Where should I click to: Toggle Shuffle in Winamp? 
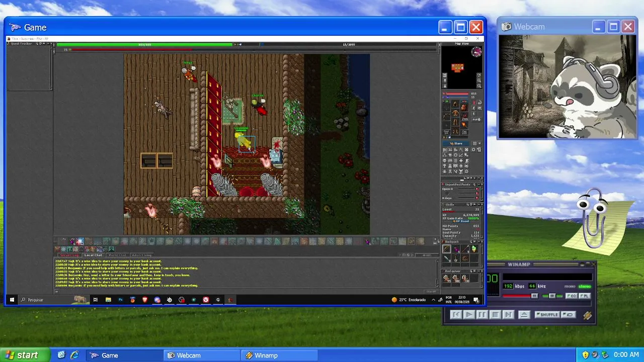point(547,315)
